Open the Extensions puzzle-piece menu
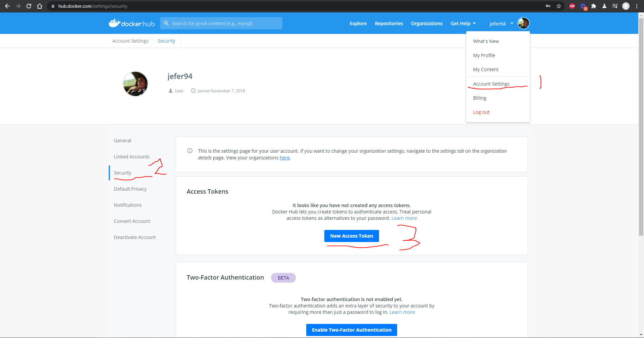 (x=594, y=6)
